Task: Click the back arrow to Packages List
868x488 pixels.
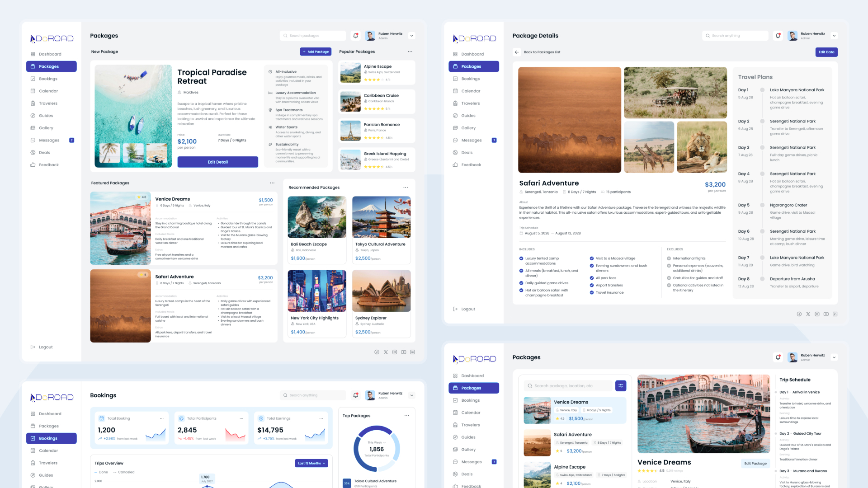Action: coord(517,52)
